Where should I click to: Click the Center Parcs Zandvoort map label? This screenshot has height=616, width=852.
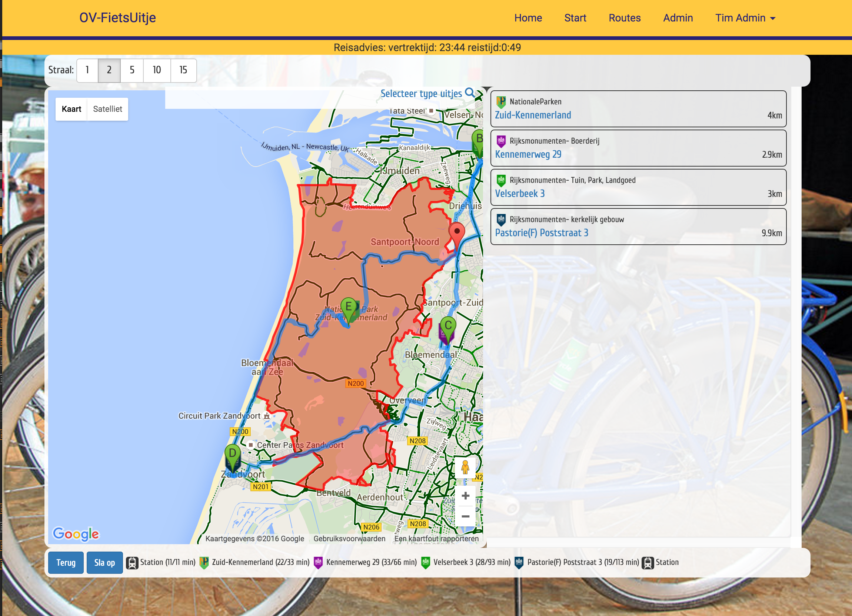pos(300,445)
